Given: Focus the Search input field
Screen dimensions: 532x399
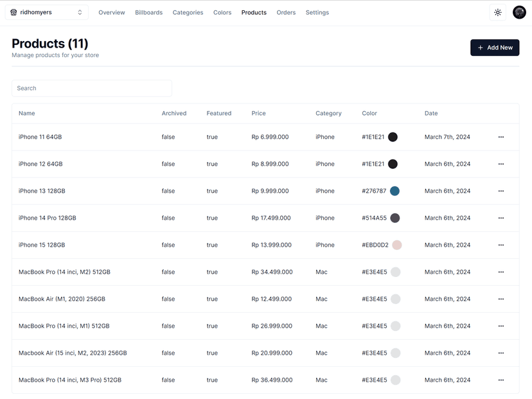Looking at the screenshot, I should (x=92, y=88).
